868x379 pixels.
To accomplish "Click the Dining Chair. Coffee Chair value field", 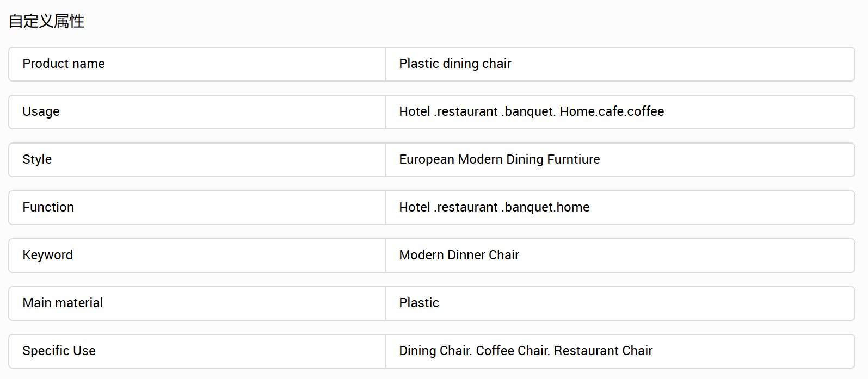I will click(x=620, y=351).
